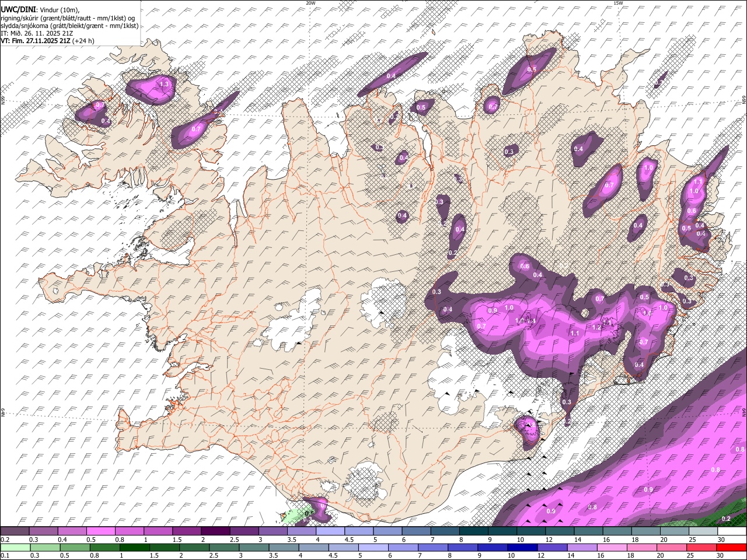
Task: Click the 9.2 value near the green area
Action: [x=726, y=519]
